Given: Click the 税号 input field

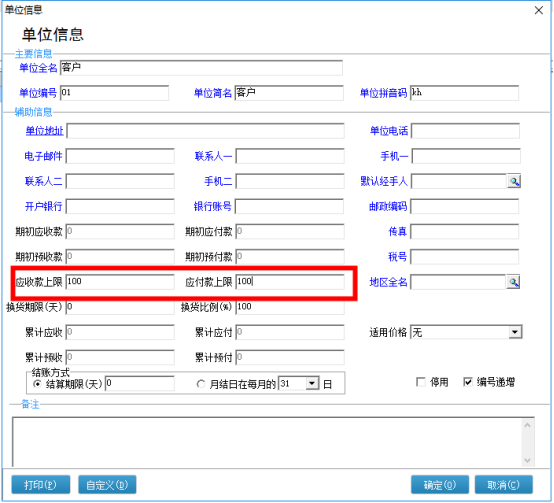Looking at the screenshot, I should coord(464,257).
